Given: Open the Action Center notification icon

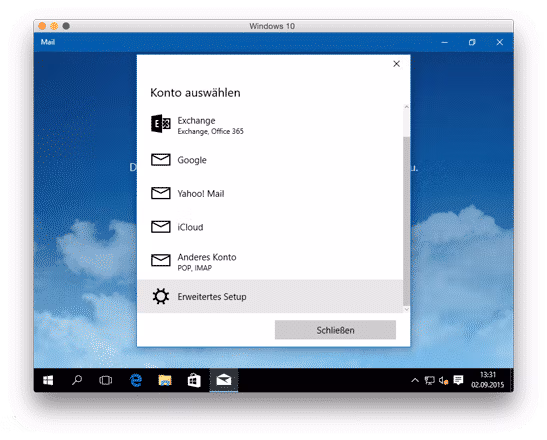Looking at the screenshot, I should (458, 380).
